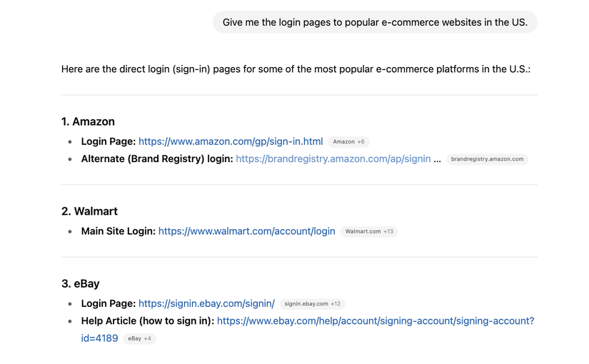Open the Brand Registry signin link
This screenshot has height=364, width=589.
(333, 159)
